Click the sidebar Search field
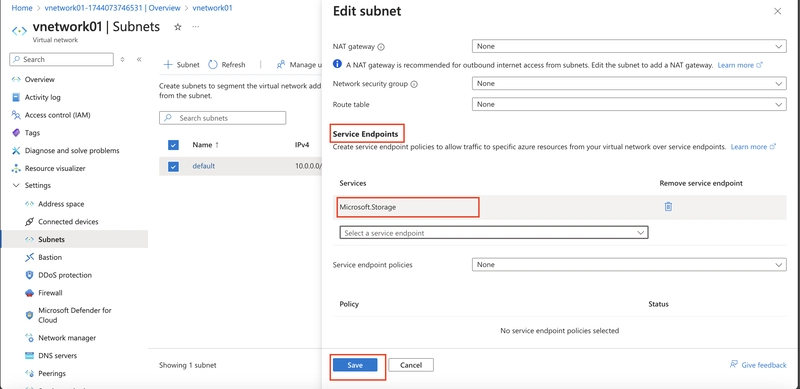800x389 pixels. 61,59
